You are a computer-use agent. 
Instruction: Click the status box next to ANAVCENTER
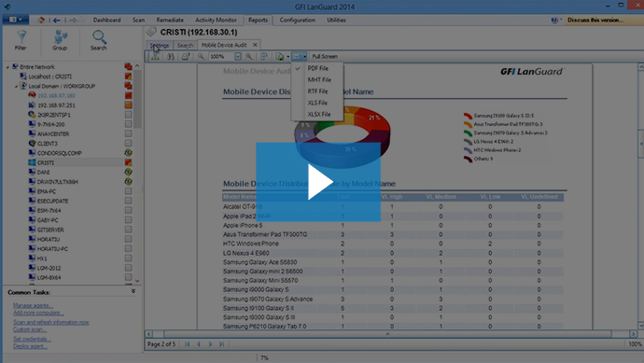point(129,133)
